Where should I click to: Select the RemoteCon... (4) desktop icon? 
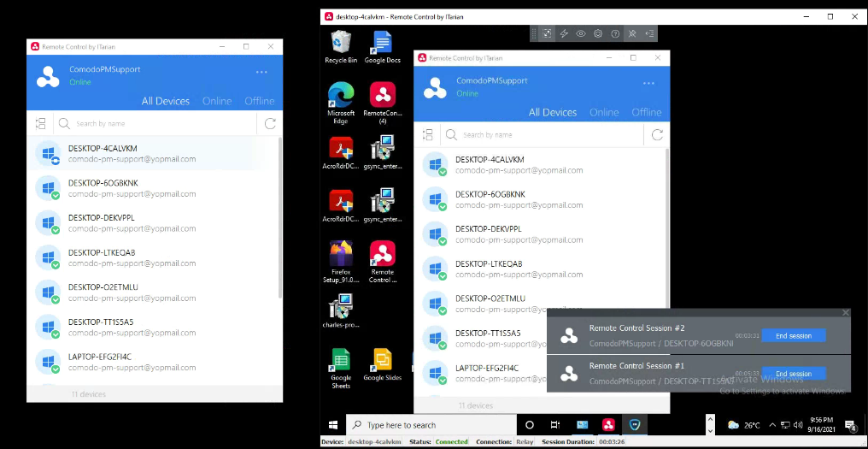(x=383, y=103)
